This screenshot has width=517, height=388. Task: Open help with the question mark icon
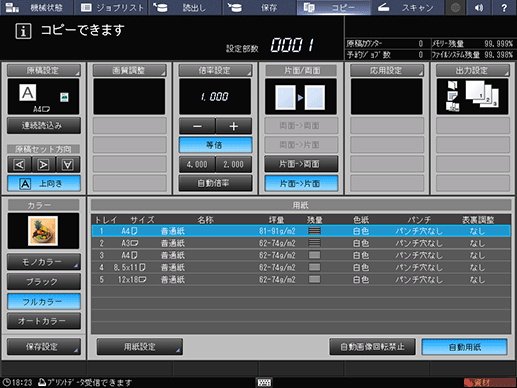pos(504,7)
